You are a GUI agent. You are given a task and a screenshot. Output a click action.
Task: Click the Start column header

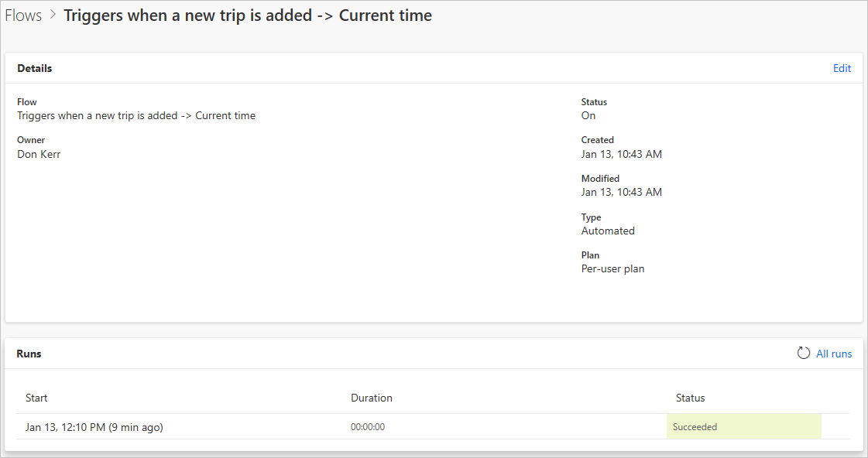[x=36, y=398]
